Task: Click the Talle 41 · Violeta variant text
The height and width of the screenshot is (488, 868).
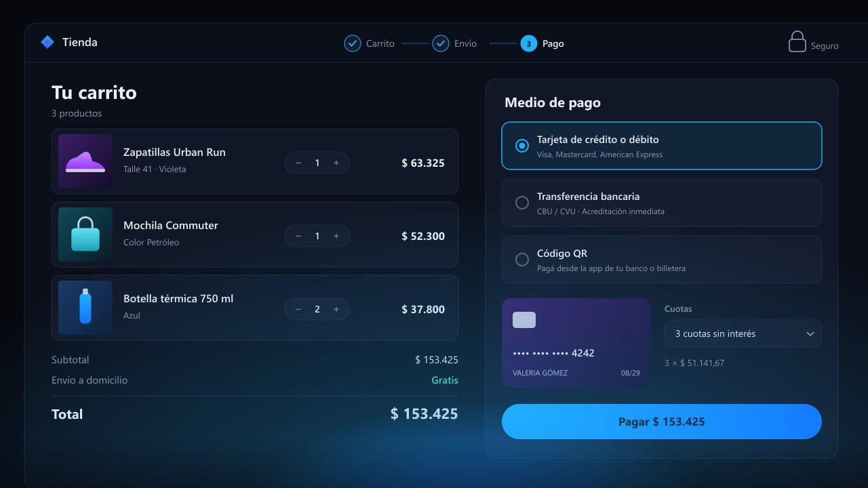Action: pos(155,169)
